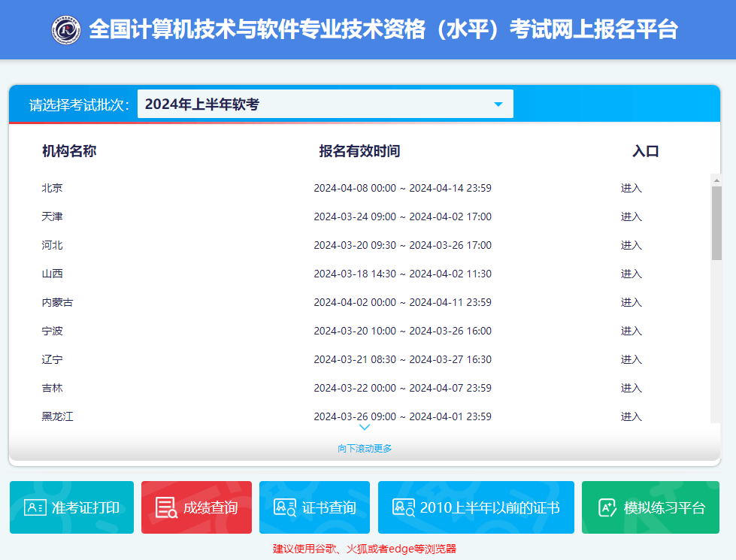Open the 证书查询 certificate search icon
736x560 pixels.
286,507
